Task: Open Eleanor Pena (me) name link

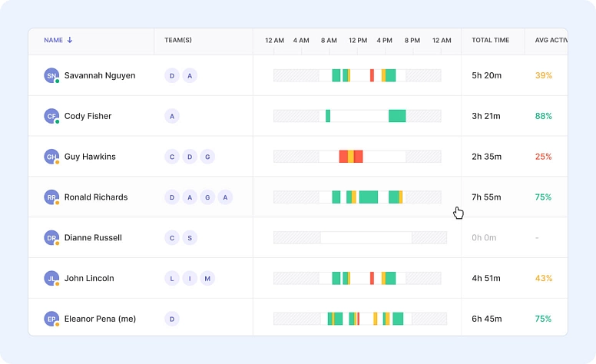Action: click(100, 319)
